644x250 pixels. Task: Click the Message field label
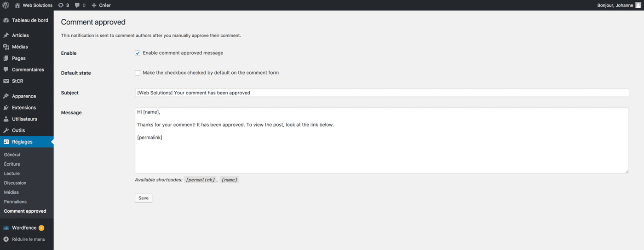[71, 113]
